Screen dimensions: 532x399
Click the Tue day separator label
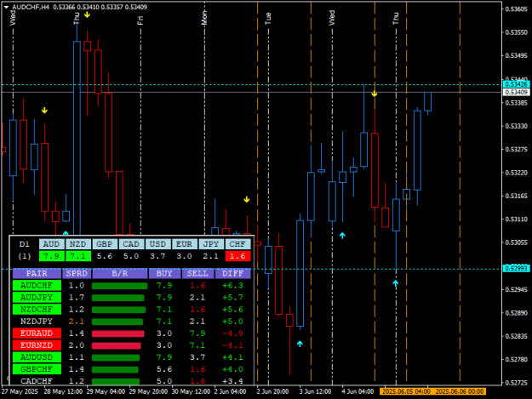[x=268, y=19]
